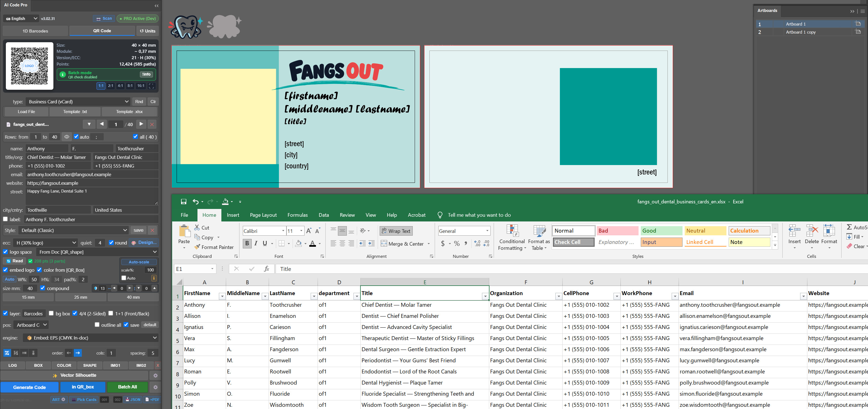Click the Generate Code button
The height and width of the screenshot is (409, 868).
(x=30, y=387)
